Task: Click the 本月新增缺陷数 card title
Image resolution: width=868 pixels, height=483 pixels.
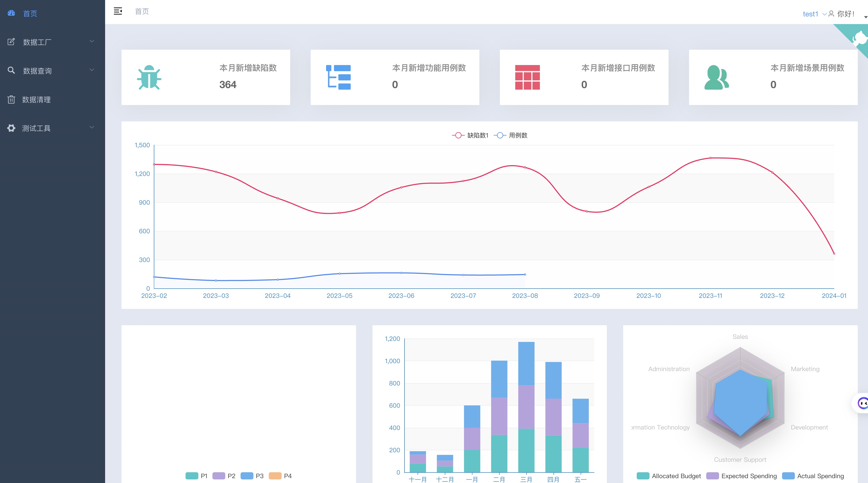Action: click(x=248, y=68)
